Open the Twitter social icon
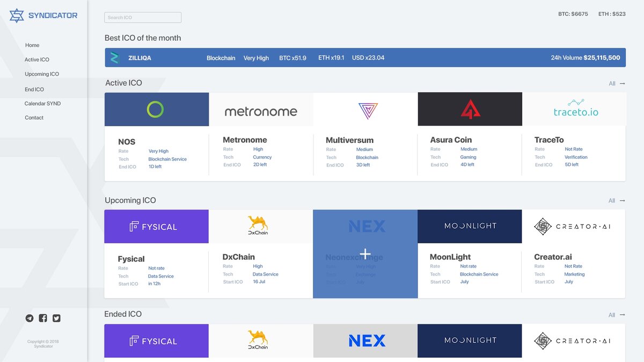The image size is (644, 362). pyautogui.click(x=56, y=318)
